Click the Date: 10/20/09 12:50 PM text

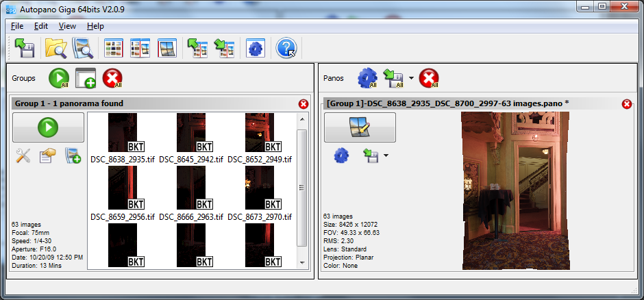coord(48,258)
